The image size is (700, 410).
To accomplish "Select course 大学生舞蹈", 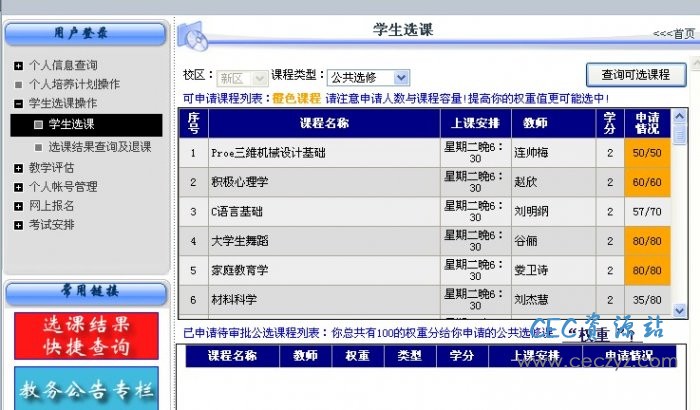I will (240, 241).
